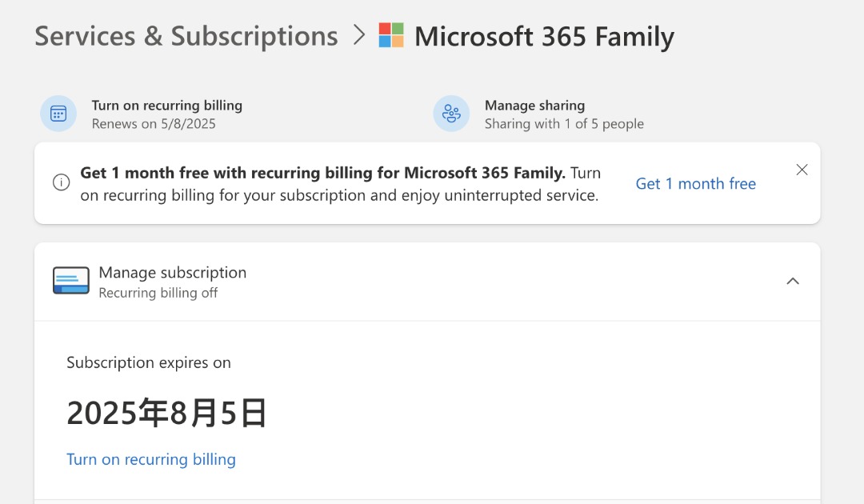Viewport: 864px width, 504px height.
Task: Click the chevron arrow in Manage subscription card
Action: point(793,281)
